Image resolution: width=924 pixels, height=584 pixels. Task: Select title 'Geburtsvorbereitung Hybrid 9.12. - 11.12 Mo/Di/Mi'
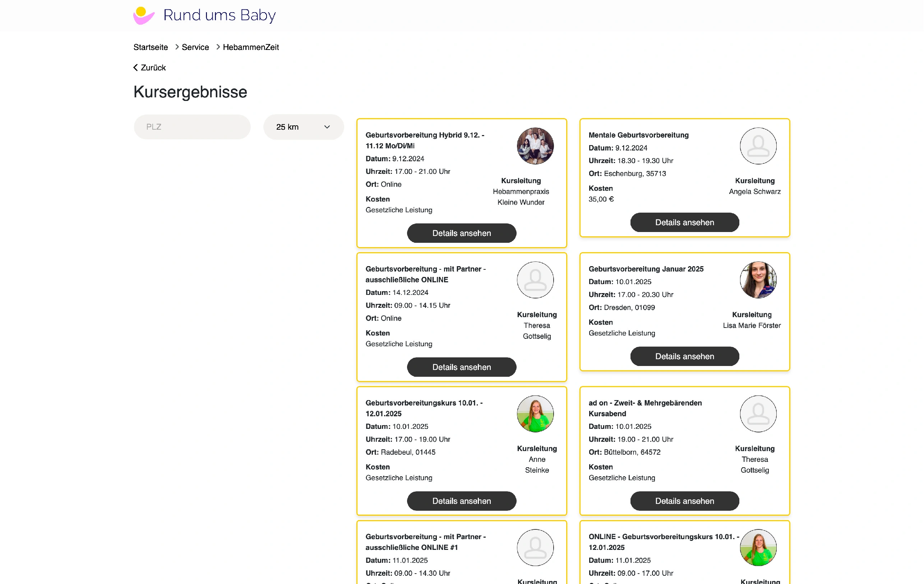[425, 140]
